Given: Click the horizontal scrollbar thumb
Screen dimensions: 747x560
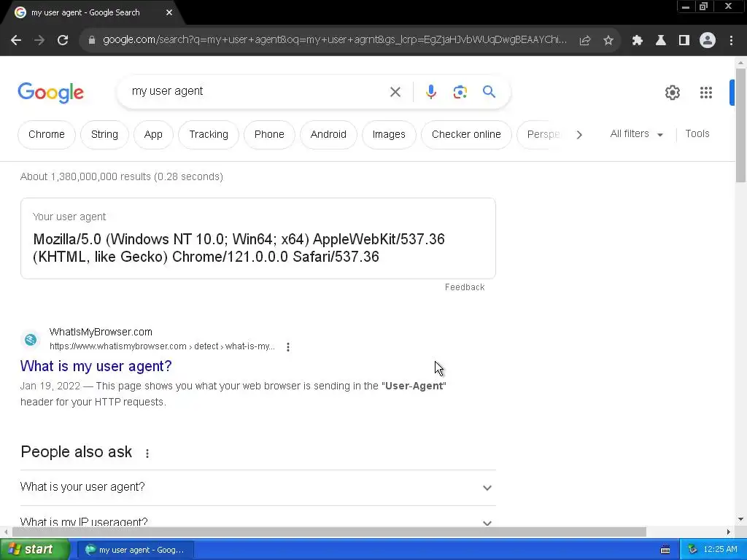Looking at the screenshot, I should [329, 532].
